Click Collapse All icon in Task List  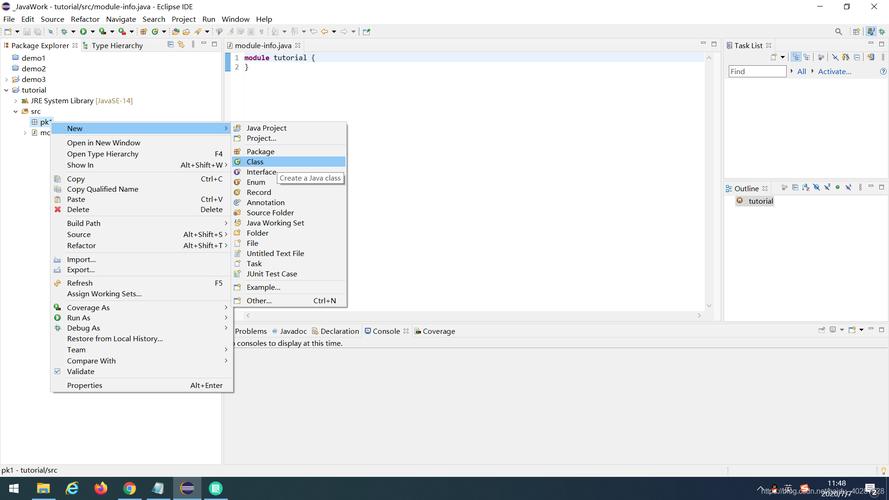(857, 57)
